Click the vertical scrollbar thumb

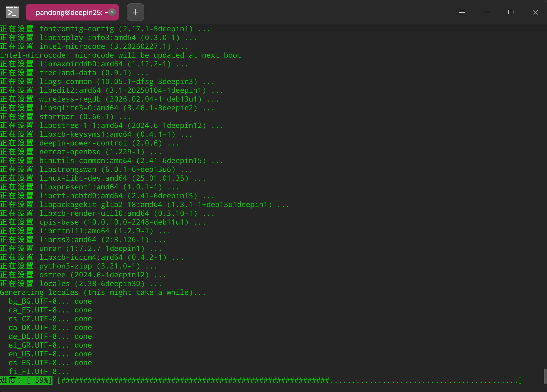tap(545, 376)
